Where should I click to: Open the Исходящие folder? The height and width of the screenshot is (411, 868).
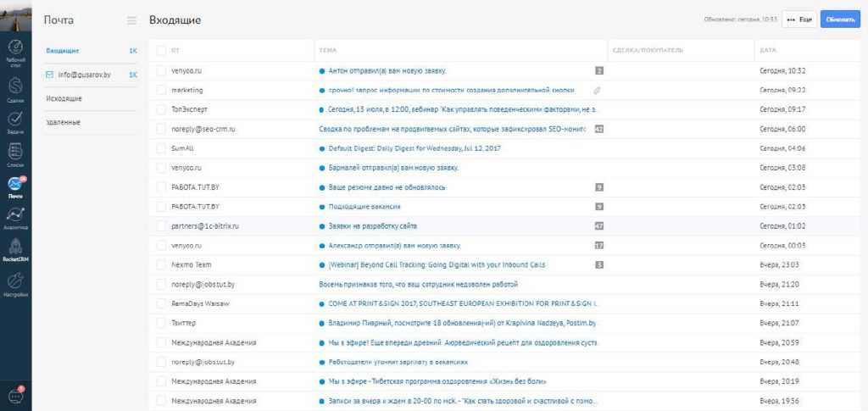click(x=64, y=99)
